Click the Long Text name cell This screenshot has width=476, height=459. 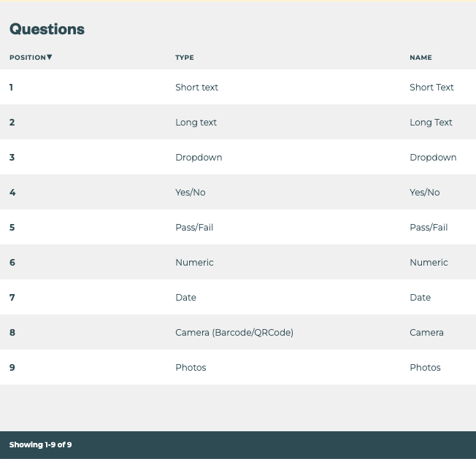click(x=431, y=123)
